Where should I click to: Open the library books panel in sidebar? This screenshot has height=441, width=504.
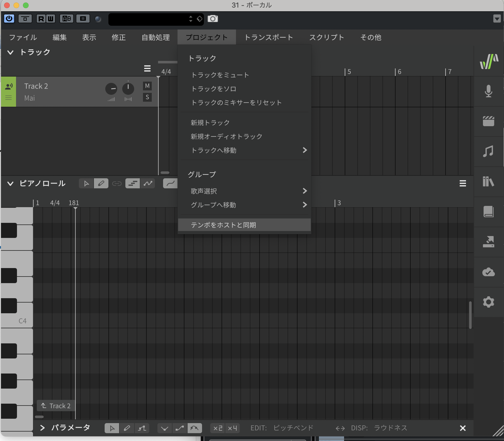pyautogui.click(x=488, y=181)
